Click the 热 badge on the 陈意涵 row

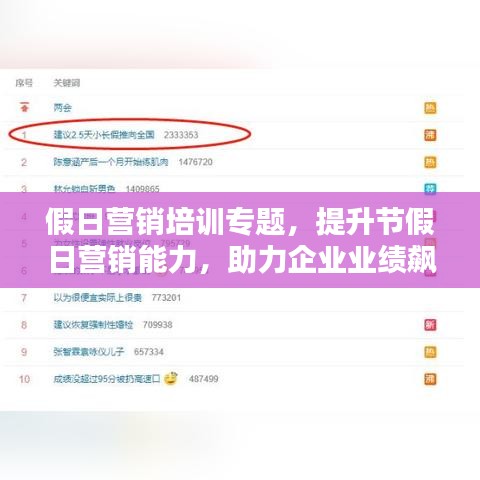point(430,162)
